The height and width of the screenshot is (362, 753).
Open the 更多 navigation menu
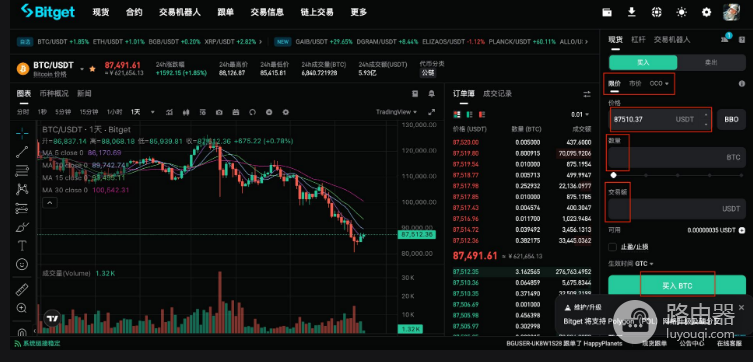[x=359, y=12]
